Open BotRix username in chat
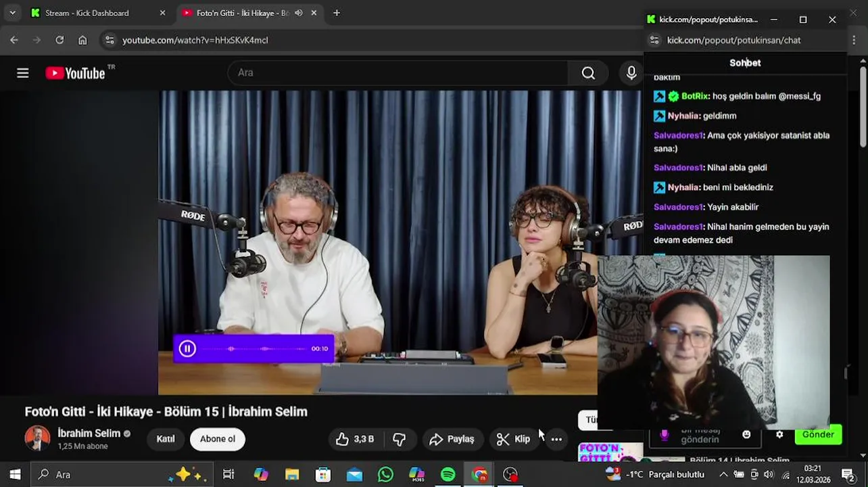Image resolution: width=868 pixels, height=487 pixels. (695, 96)
